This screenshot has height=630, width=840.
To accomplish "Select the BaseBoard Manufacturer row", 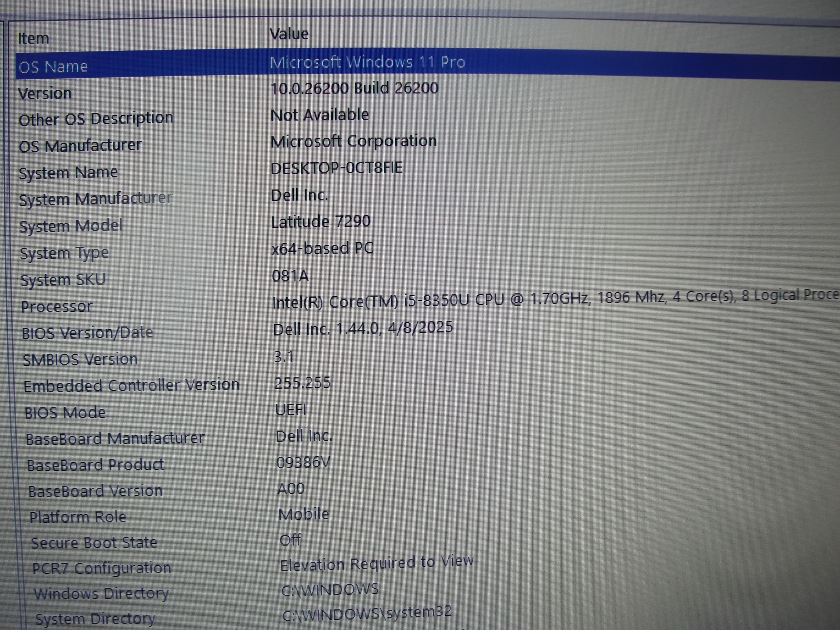I will (x=115, y=438).
